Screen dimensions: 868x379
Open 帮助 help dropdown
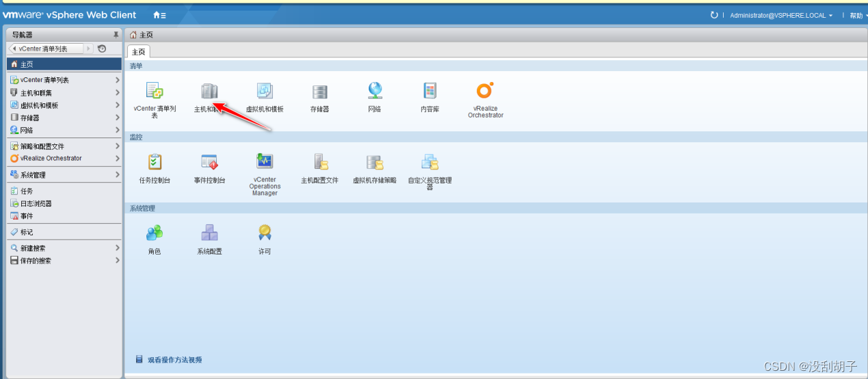click(x=858, y=15)
